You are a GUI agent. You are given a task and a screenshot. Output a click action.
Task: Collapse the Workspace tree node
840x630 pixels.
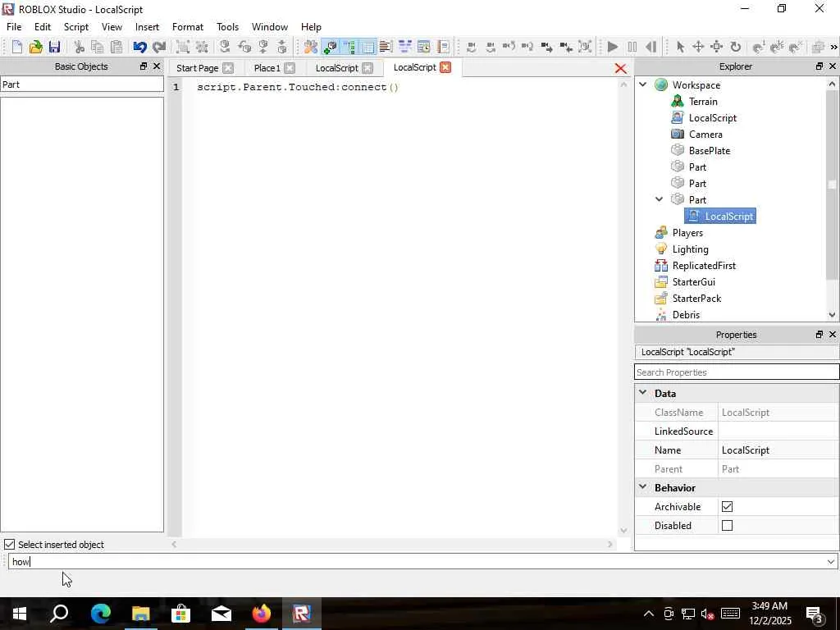(643, 84)
